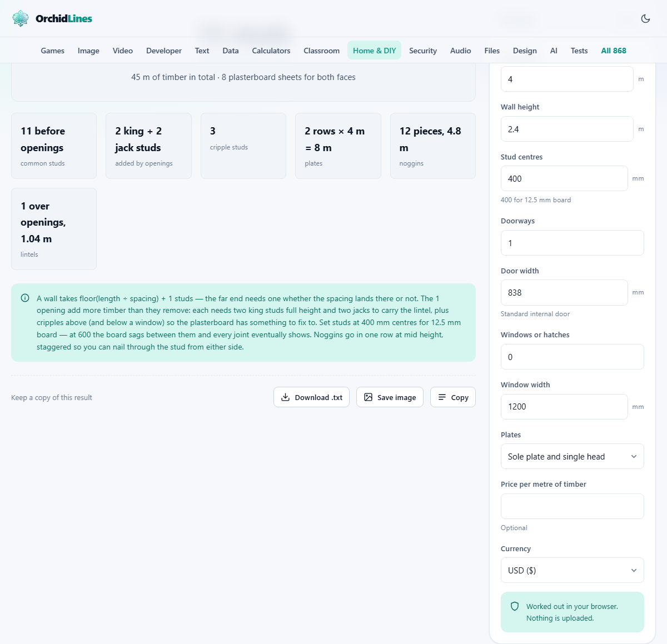Viewport: 667px width, 644px height.
Task: Click the OrchidLines flower logo
Action: click(21, 18)
